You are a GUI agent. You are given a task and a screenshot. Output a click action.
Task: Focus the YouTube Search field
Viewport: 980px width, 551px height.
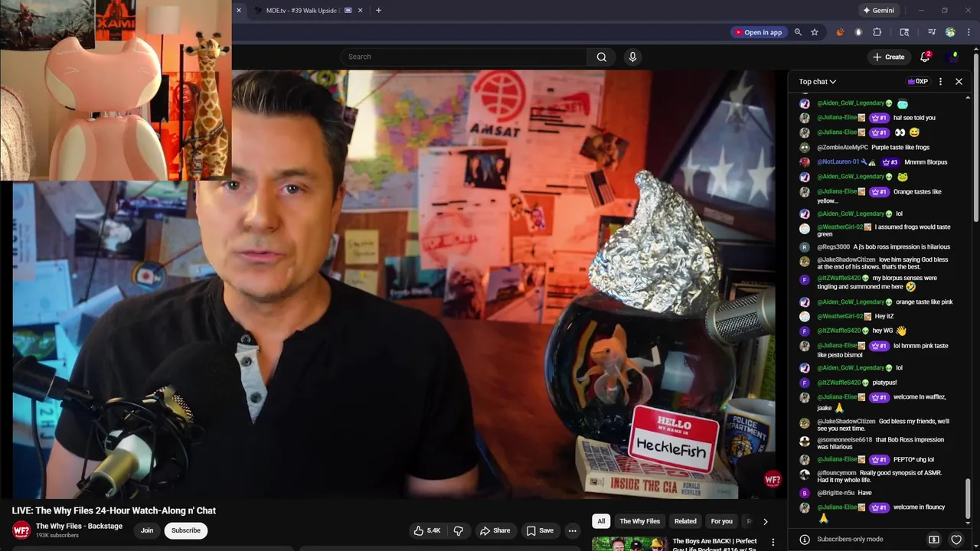[464, 57]
